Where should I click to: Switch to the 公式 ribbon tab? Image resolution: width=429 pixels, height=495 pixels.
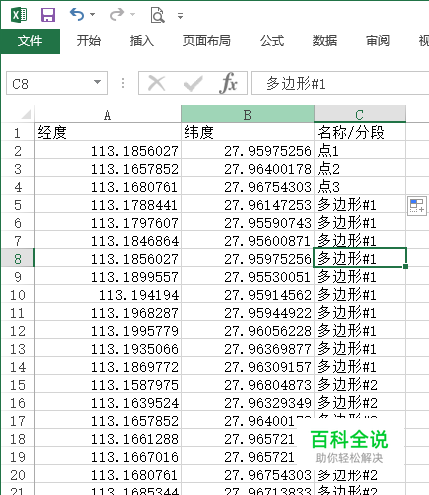coord(272,41)
